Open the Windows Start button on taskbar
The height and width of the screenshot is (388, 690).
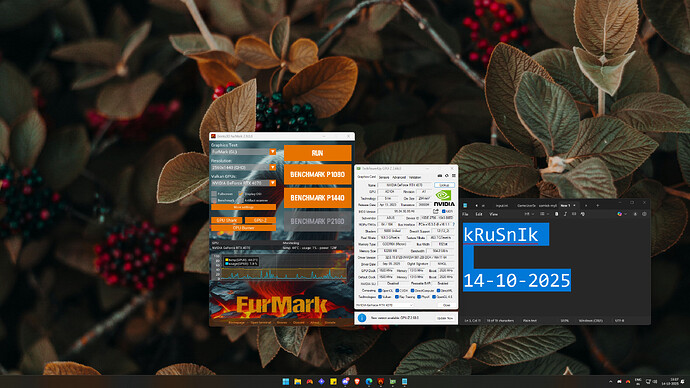pyautogui.click(x=286, y=381)
